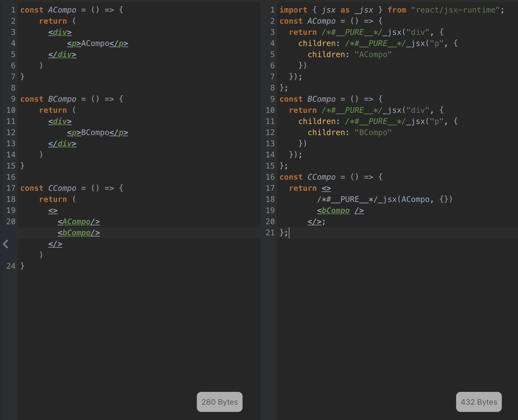
Task: Place cursor at '};' on right line 21
Action: pyautogui.click(x=284, y=233)
